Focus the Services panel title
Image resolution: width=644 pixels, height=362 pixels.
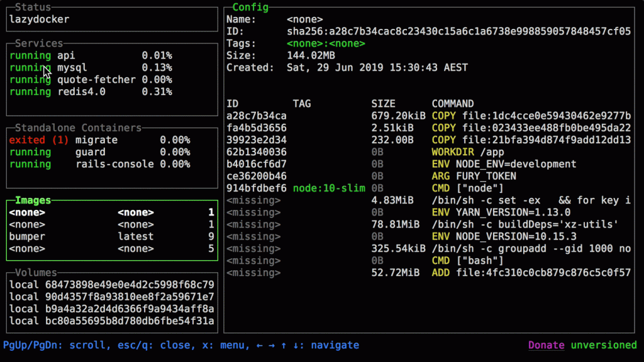[39, 43]
